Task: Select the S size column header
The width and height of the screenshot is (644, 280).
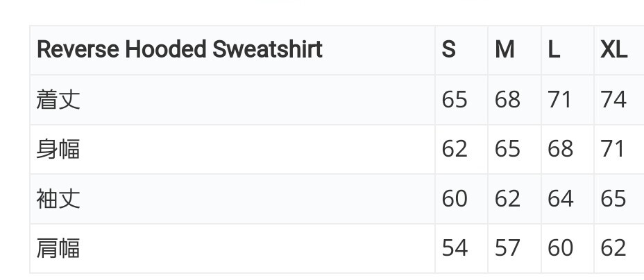Action: point(449,50)
